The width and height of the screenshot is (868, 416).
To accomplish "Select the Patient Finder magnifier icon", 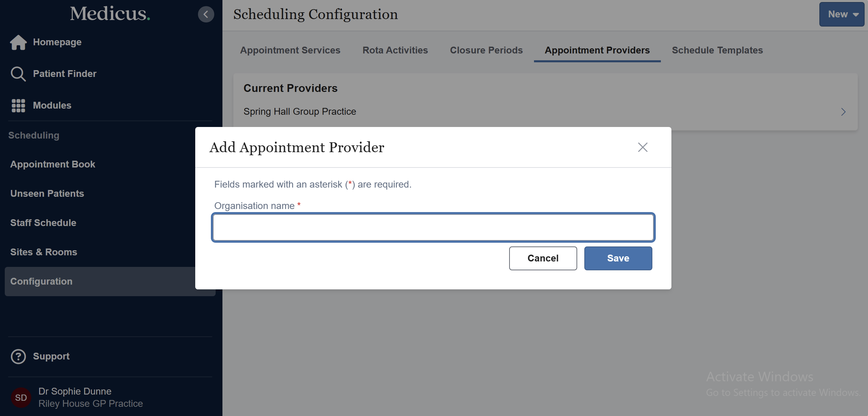I will 18,74.
